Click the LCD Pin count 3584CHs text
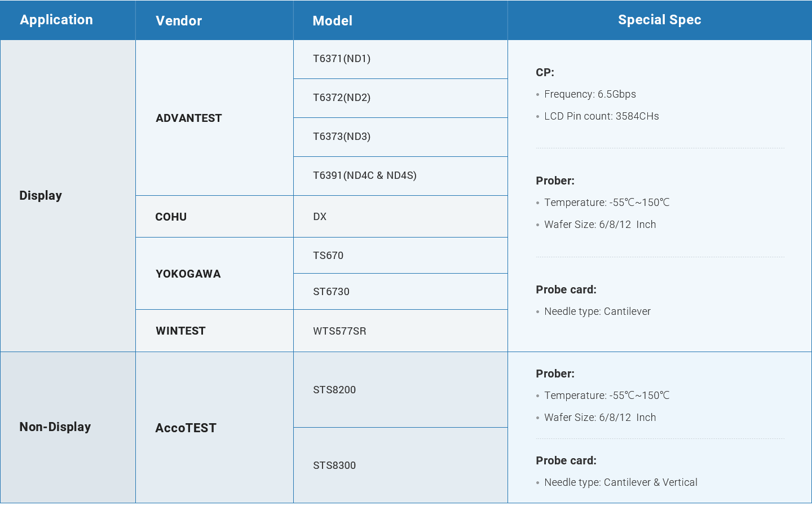 tap(601, 116)
